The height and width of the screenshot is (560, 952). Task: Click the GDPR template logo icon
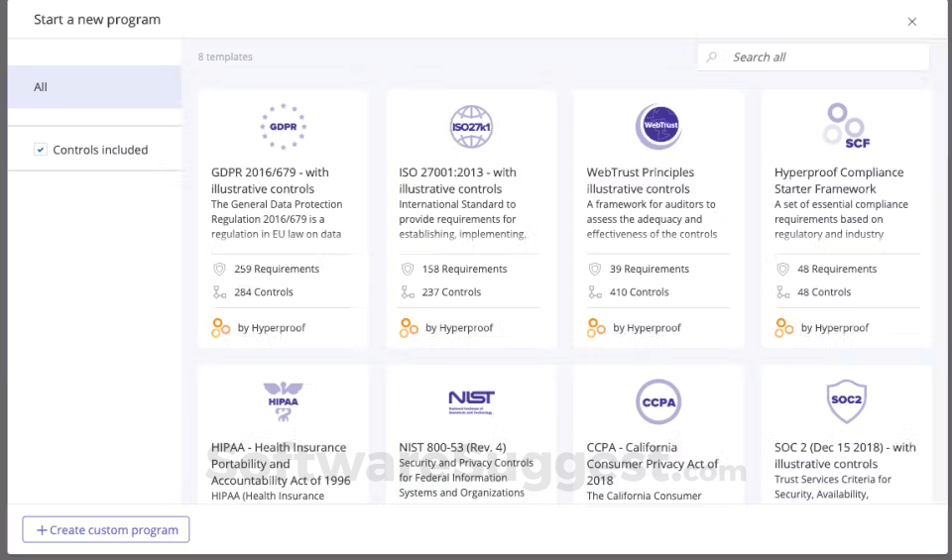click(283, 126)
